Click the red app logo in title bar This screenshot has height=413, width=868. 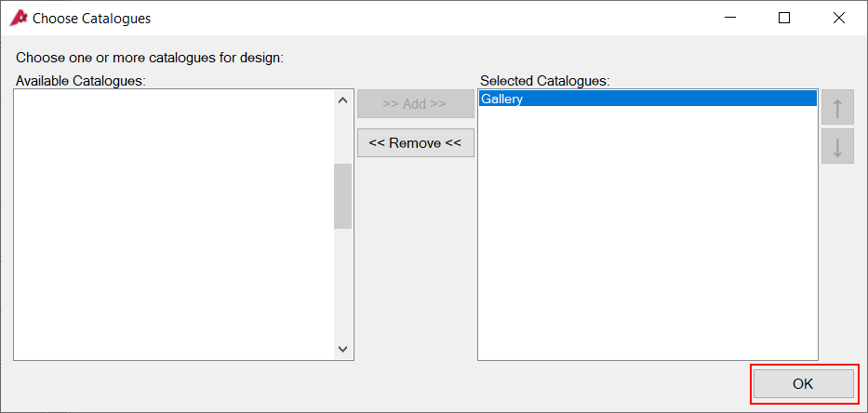click(19, 18)
